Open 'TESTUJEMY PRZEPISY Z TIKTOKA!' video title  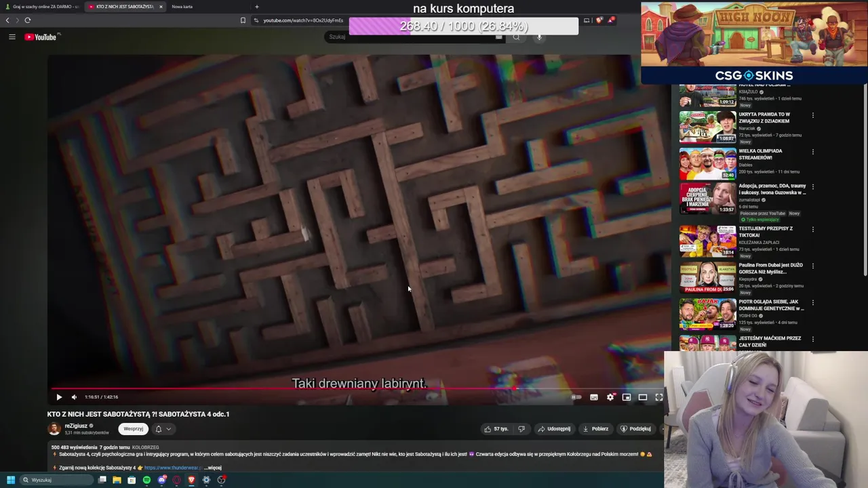click(x=766, y=232)
